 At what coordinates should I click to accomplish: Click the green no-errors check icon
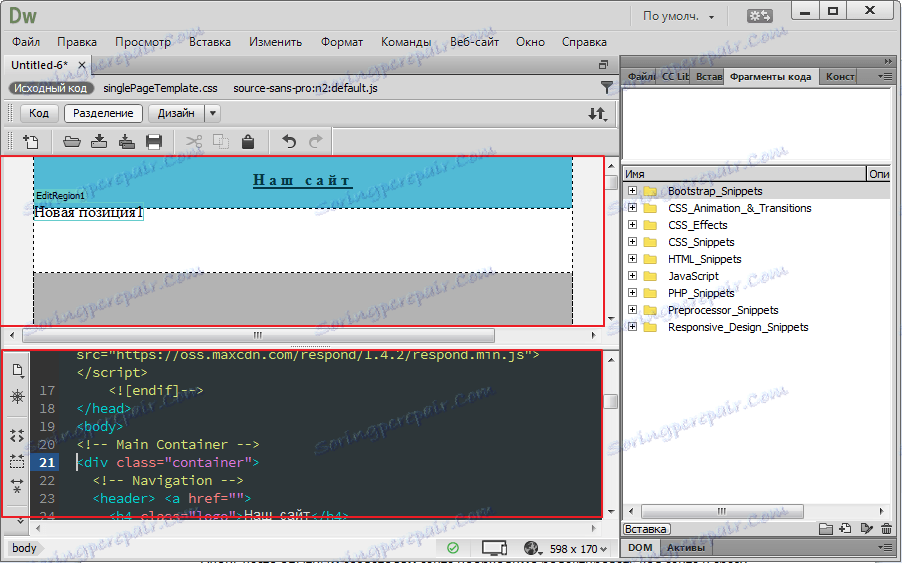pos(453,548)
